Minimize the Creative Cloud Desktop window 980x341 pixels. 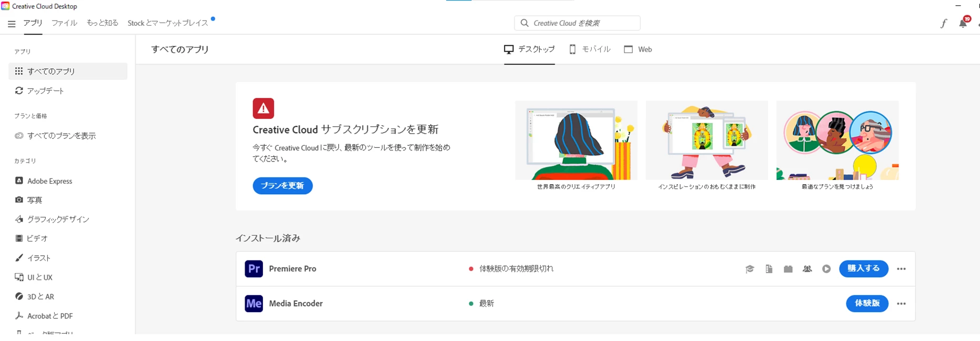[958, 6]
